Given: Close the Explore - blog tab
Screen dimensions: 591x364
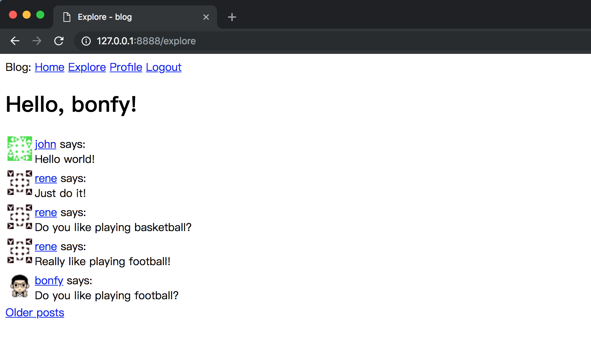Looking at the screenshot, I should [x=206, y=17].
